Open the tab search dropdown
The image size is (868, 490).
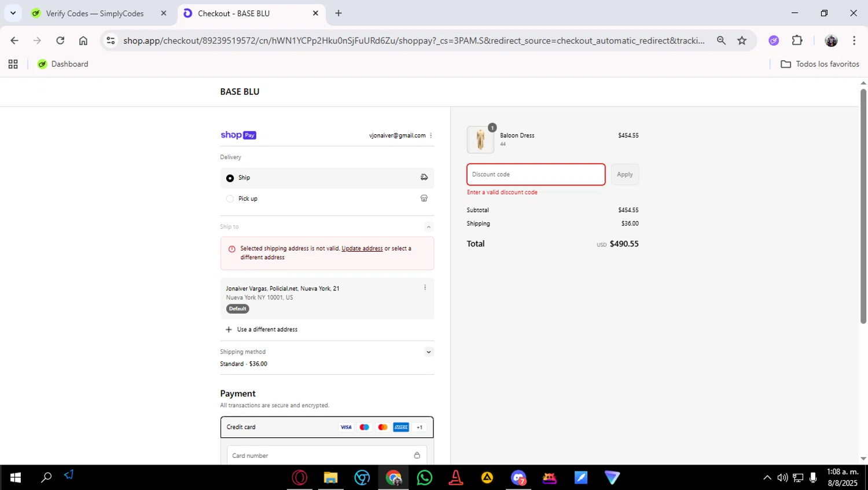13,13
